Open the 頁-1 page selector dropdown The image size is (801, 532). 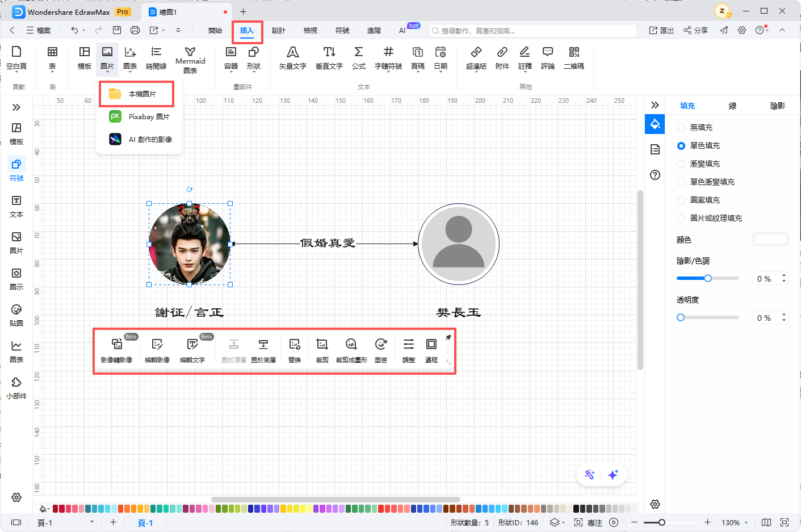pos(91,522)
